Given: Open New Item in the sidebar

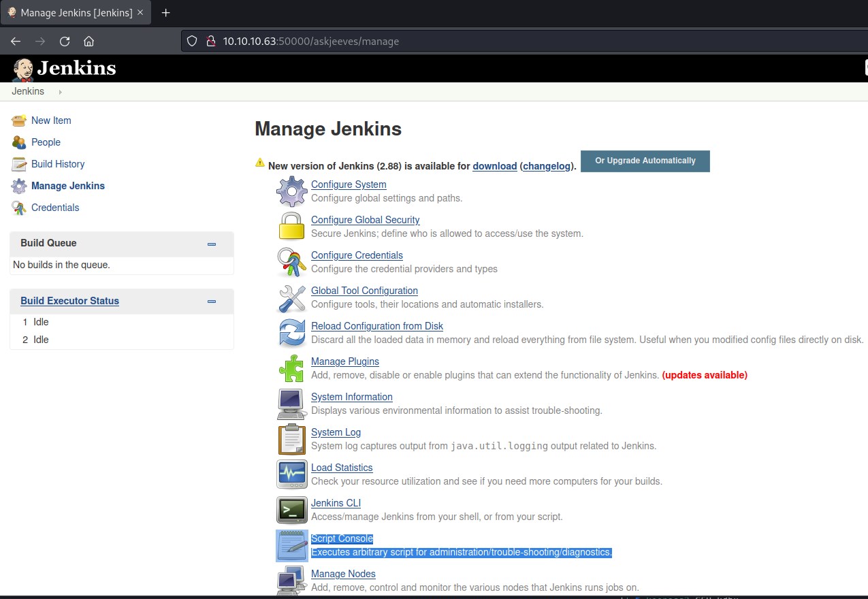Looking at the screenshot, I should pyautogui.click(x=51, y=120).
